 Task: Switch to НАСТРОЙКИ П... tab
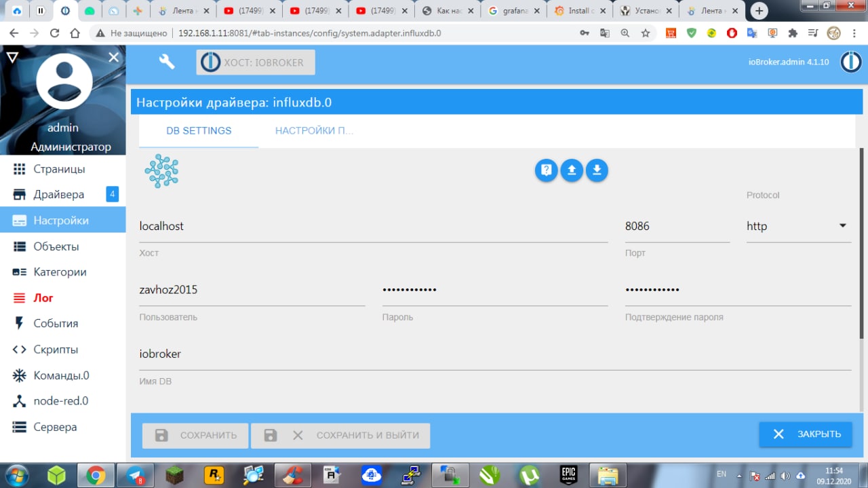pos(315,131)
